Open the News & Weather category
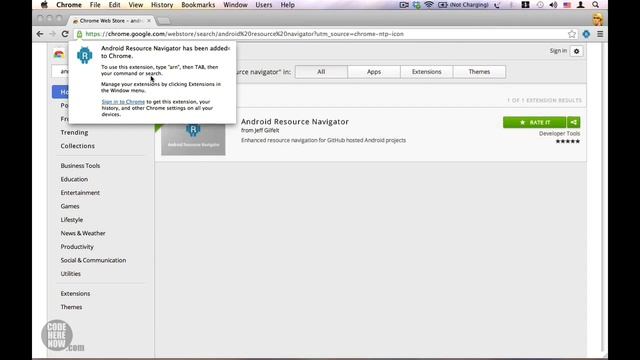The height and width of the screenshot is (360, 640). (83, 233)
